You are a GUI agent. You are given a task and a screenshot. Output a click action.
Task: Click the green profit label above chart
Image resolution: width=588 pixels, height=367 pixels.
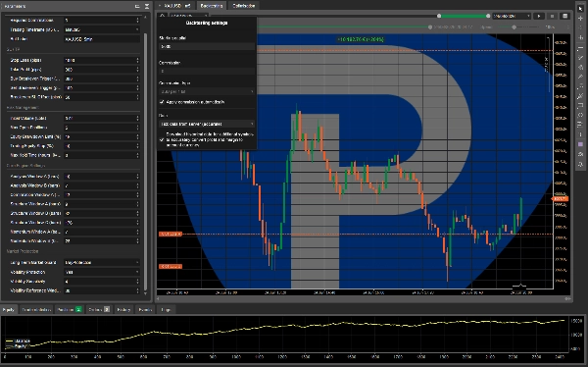pos(360,39)
